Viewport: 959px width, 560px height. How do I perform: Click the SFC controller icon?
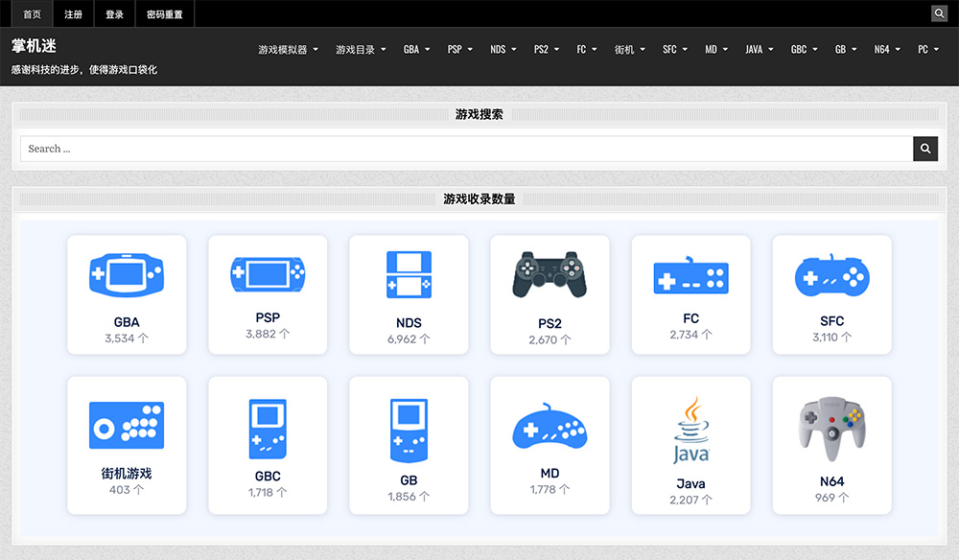tap(831, 276)
